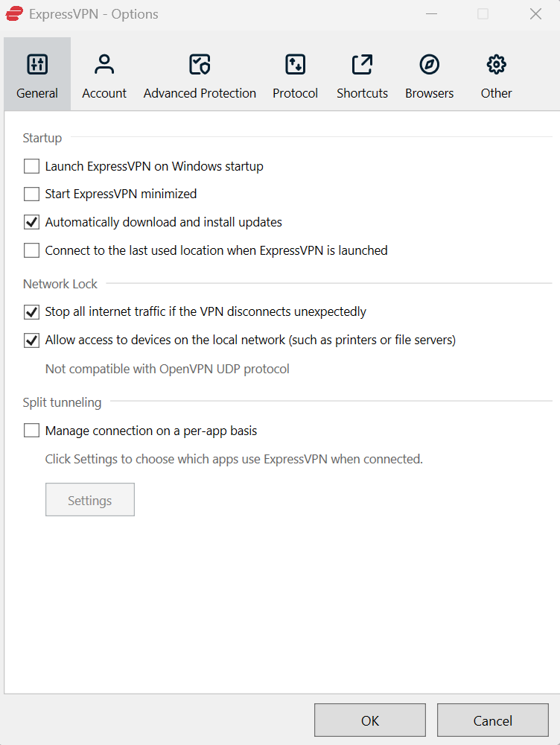Enable per-app connection management
Viewport: 560px width, 745px height.
tap(31, 430)
